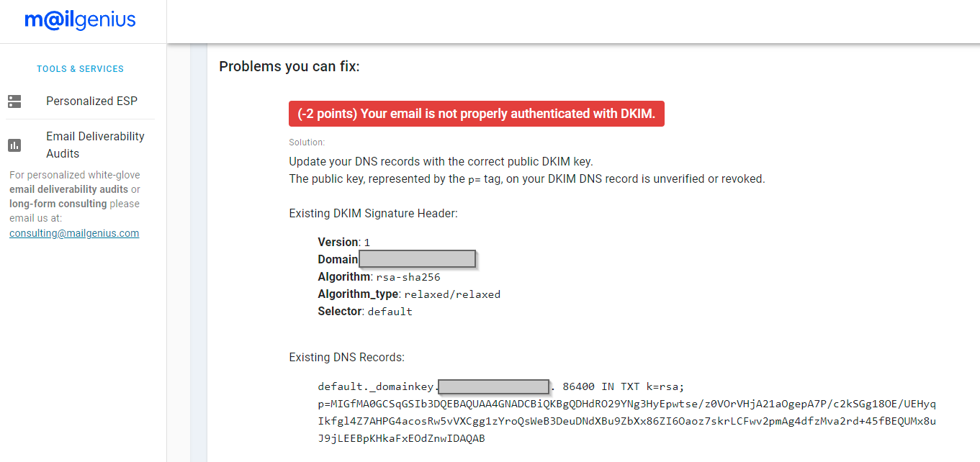
Task: Click the Selector value "default"
Action: pyautogui.click(x=390, y=312)
